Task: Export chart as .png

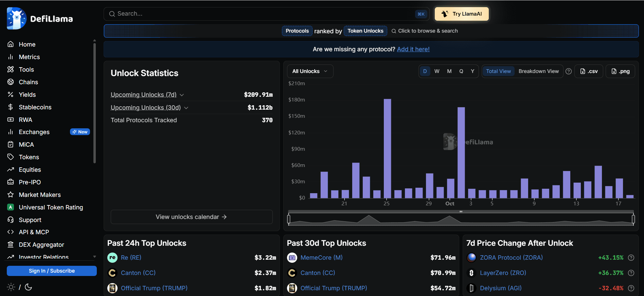Action: (620, 71)
